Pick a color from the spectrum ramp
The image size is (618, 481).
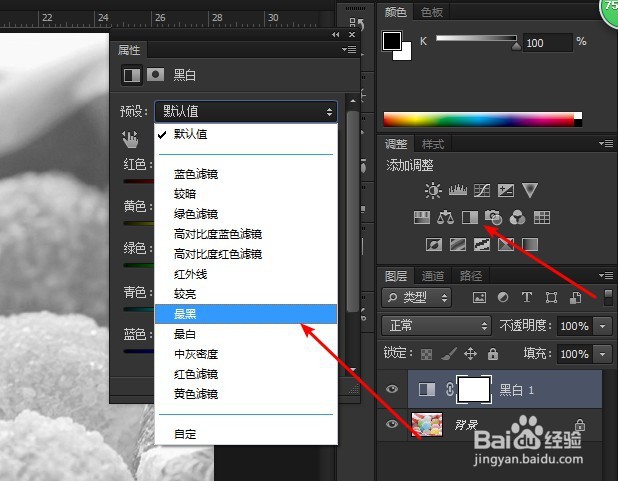[x=482, y=119]
